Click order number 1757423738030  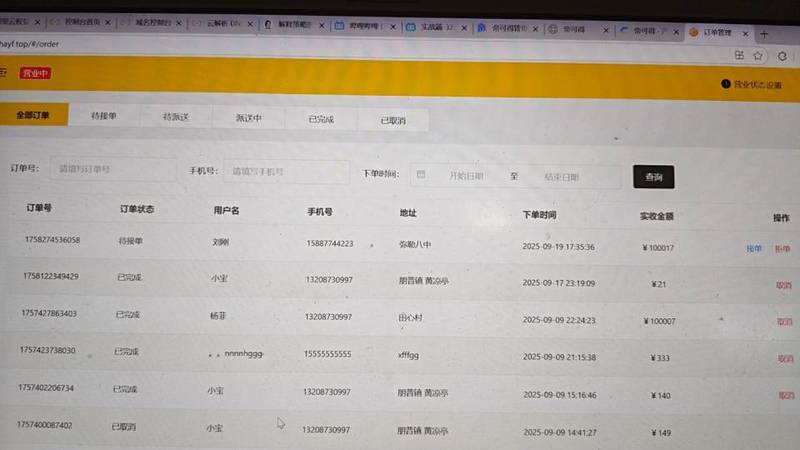[x=47, y=350]
